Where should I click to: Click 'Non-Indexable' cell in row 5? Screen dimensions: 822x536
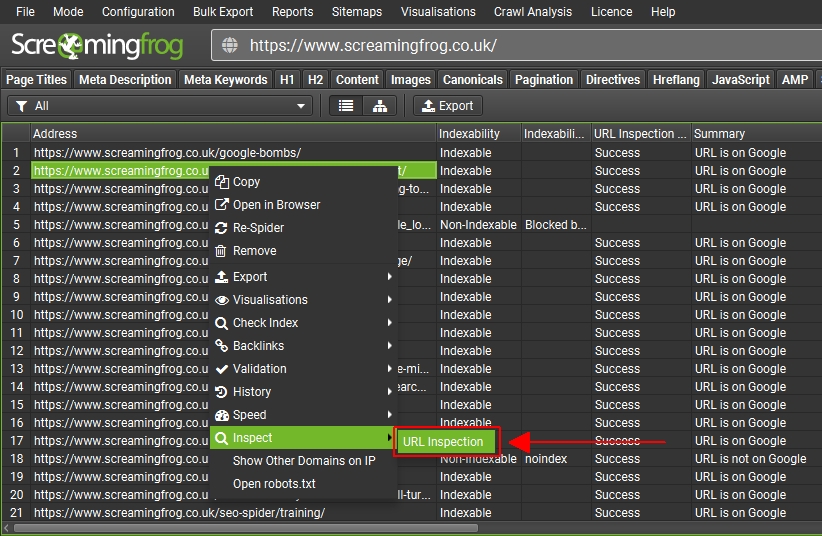point(478,224)
